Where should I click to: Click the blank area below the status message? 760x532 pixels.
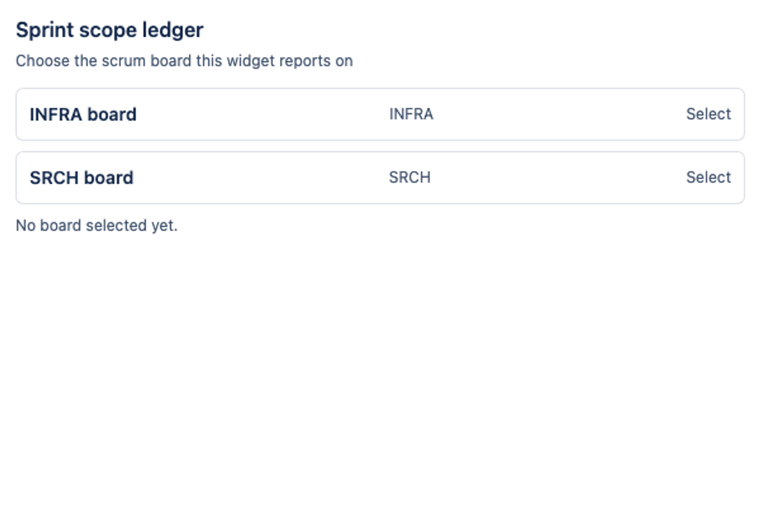point(380,380)
